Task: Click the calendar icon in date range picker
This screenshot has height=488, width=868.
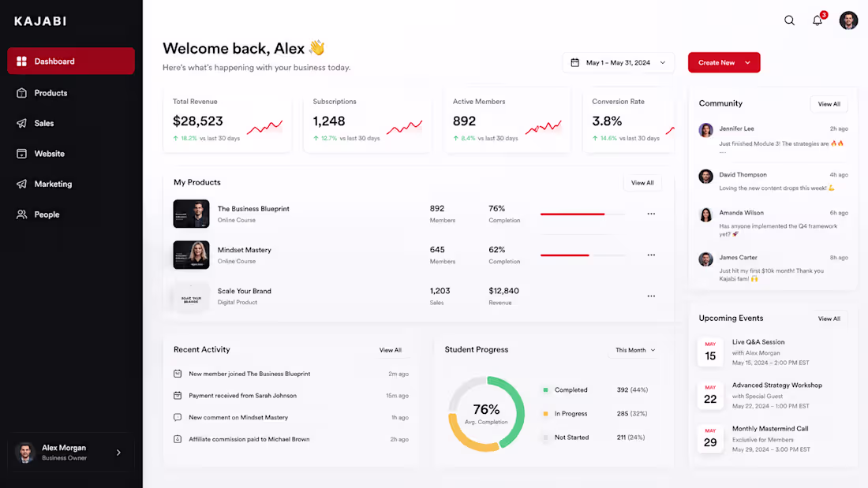Action: coord(575,62)
